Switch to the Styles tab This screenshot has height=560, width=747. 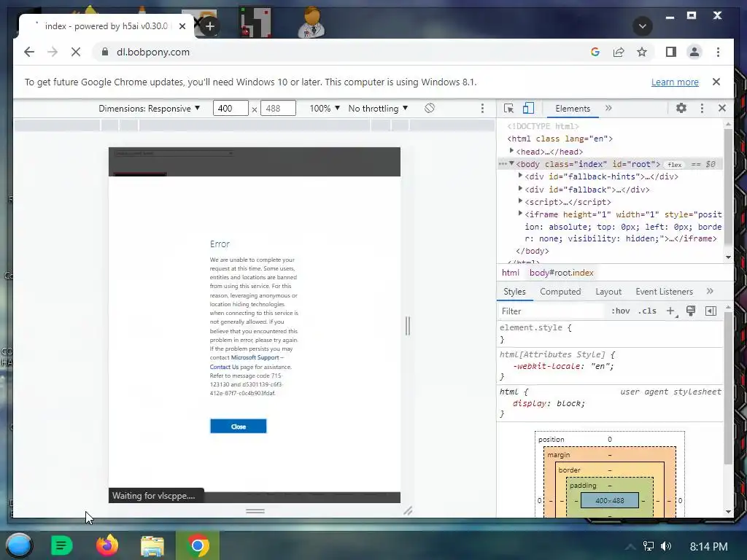(514, 292)
